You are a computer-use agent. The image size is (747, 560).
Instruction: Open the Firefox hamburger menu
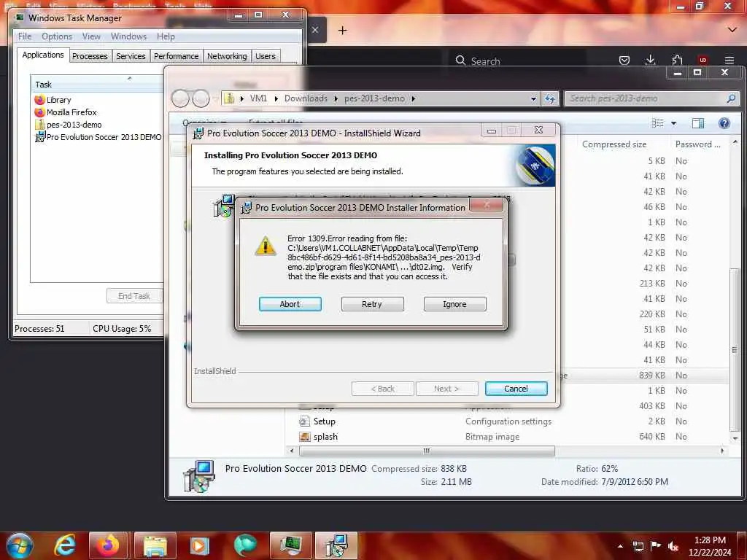[729, 60]
